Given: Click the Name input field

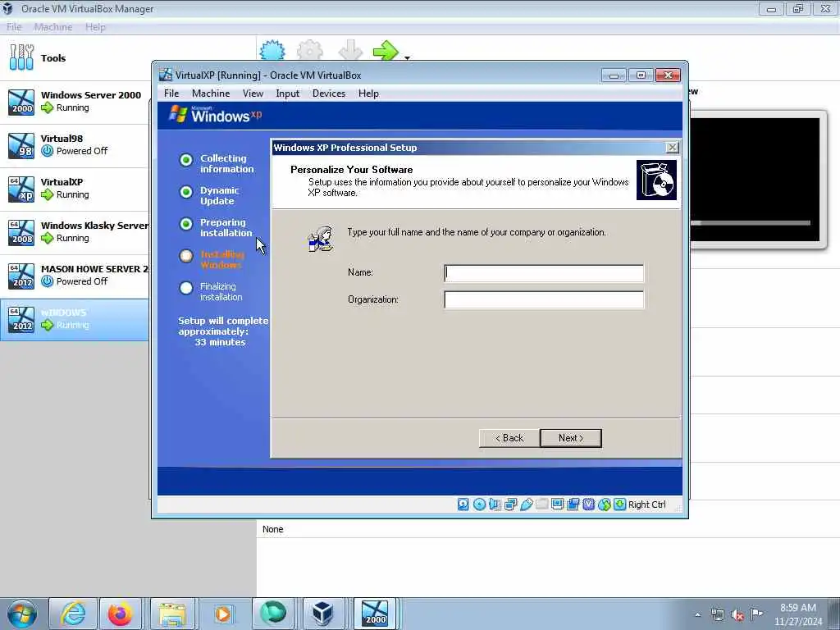Looking at the screenshot, I should [x=544, y=272].
